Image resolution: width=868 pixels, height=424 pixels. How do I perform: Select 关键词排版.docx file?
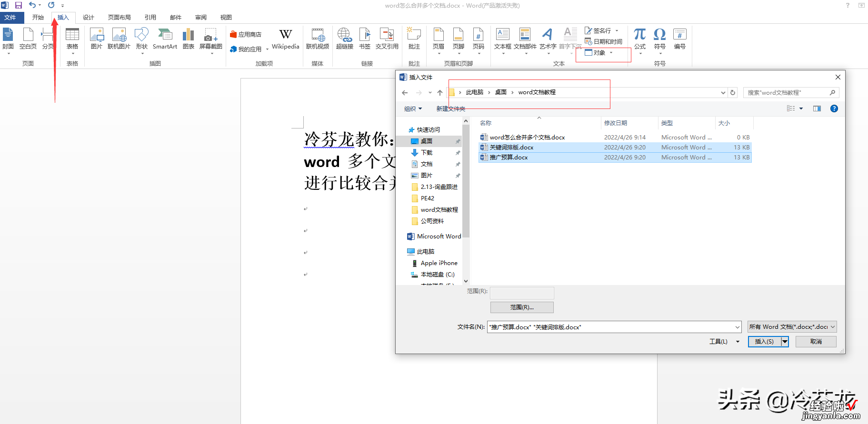click(615, 148)
